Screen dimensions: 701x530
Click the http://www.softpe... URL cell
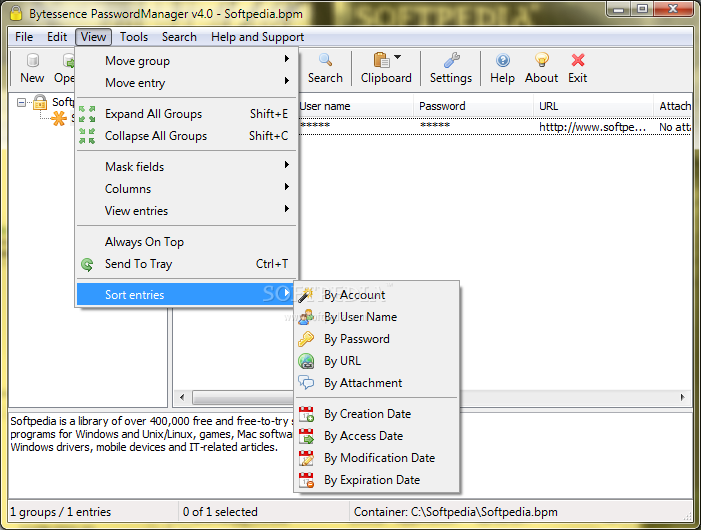point(592,127)
